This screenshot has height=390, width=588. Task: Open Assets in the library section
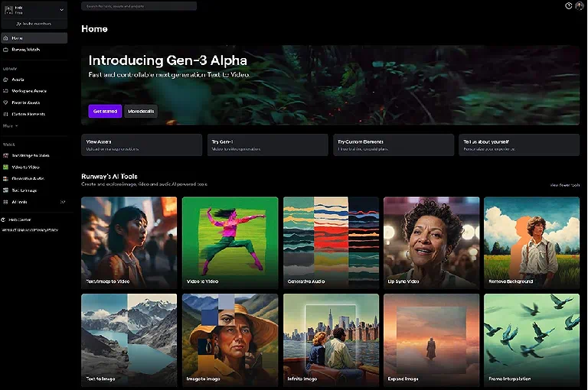pos(34,80)
